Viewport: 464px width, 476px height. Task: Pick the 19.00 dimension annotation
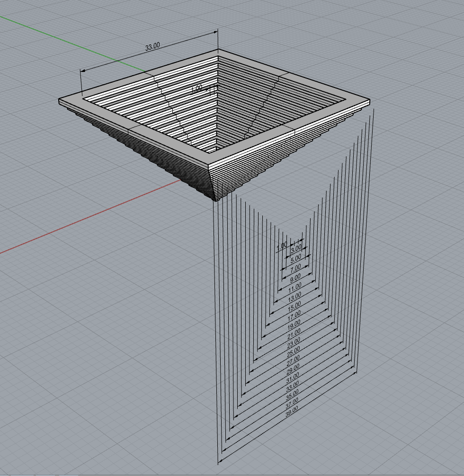[x=294, y=325]
